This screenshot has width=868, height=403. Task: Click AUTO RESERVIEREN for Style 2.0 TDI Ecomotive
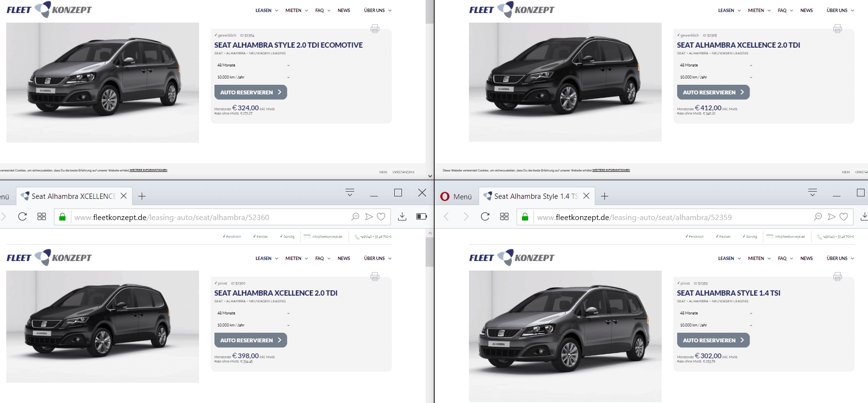click(251, 92)
